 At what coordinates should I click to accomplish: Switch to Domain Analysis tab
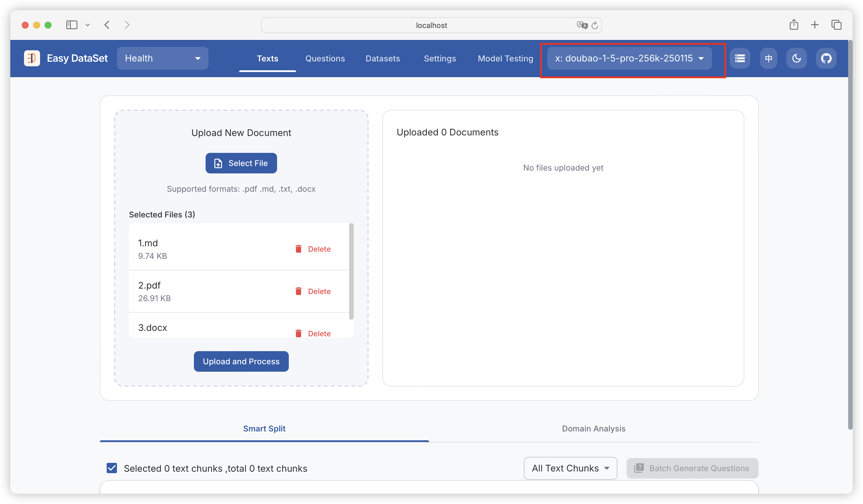click(x=593, y=428)
